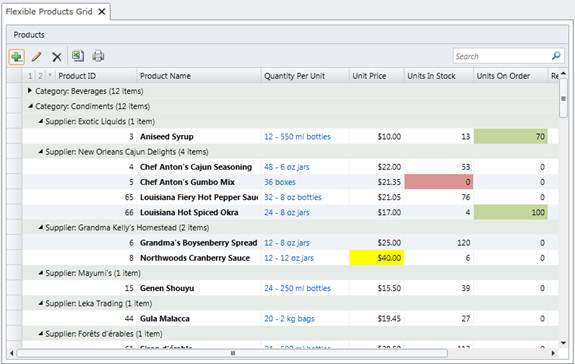The width and height of the screenshot is (575, 364).
Task: Click the pencil Edit icon
Action: click(x=36, y=56)
